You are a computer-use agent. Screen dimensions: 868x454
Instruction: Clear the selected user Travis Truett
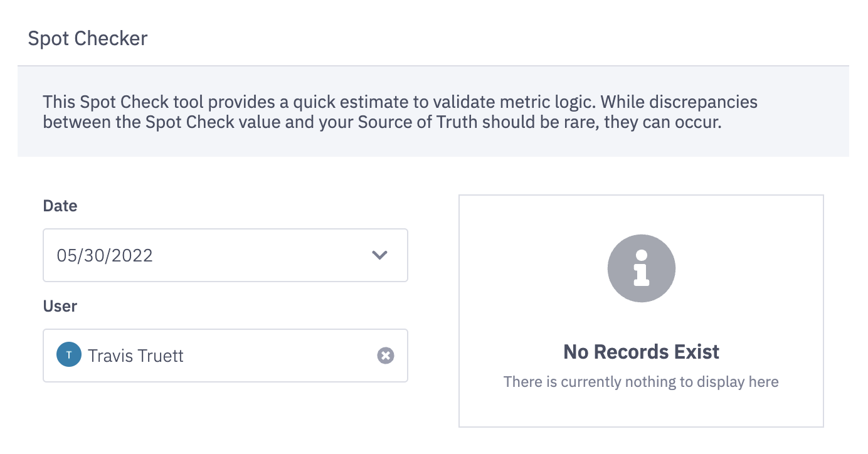click(386, 356)
